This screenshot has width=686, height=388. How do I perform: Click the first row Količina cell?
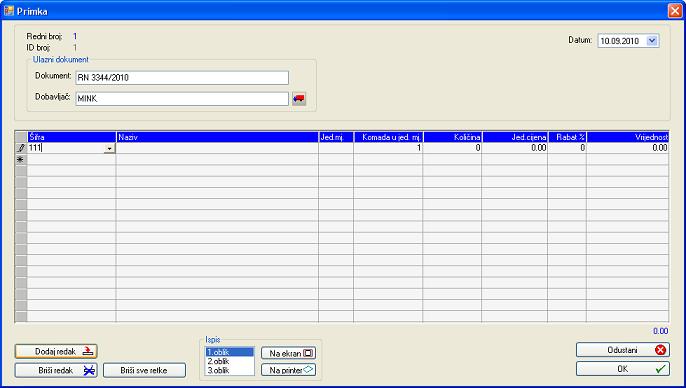(452, 148)
